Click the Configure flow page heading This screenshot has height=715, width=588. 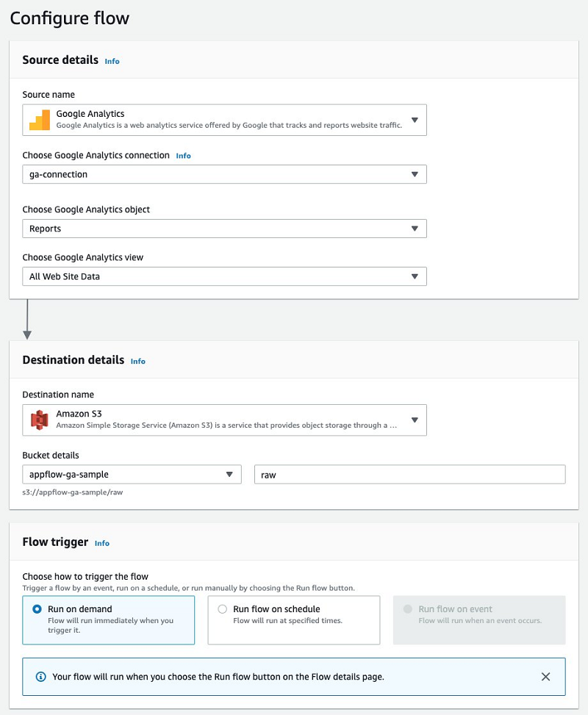click(x=70, y=18)
